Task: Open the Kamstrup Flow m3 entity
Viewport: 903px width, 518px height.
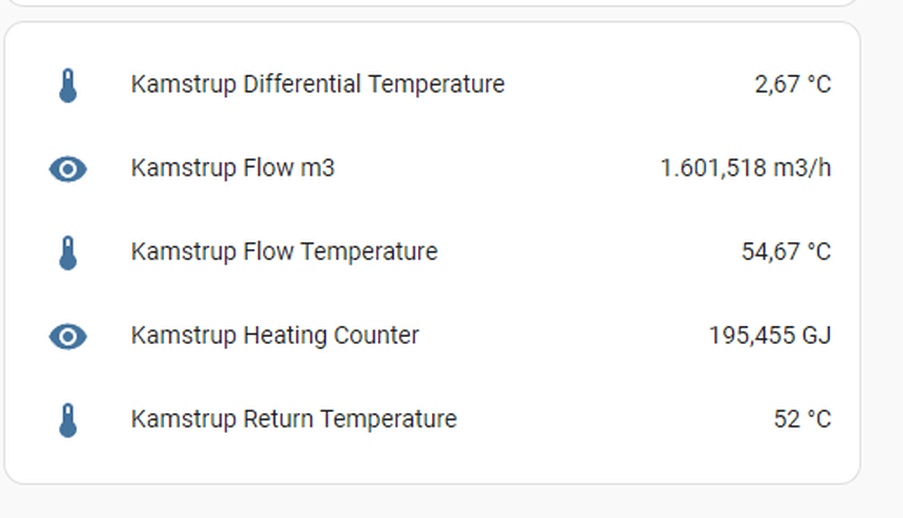Action: pos(233,168)
